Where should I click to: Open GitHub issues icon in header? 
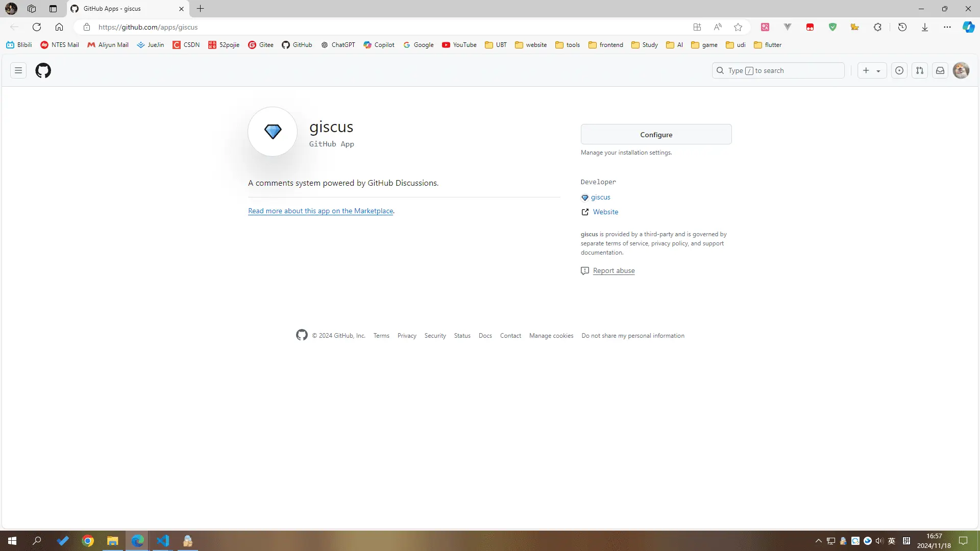point(899,70)
